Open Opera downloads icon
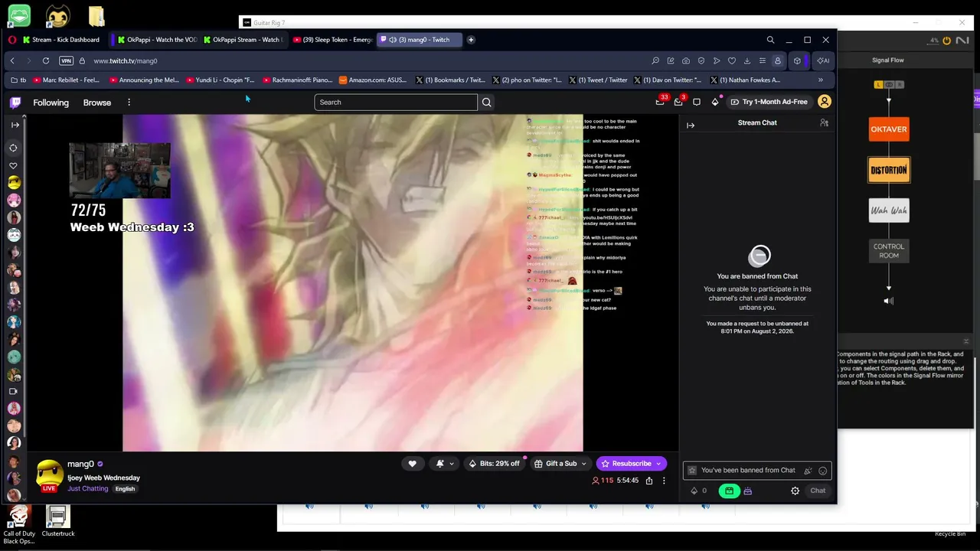980x551 pixels. click(x=747, y=60)
